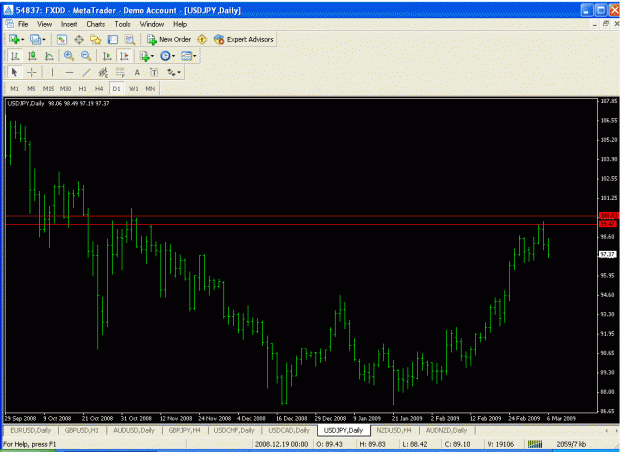Select the Cursor arrow tool
This screenshot has height=452, width=625.
15,72
